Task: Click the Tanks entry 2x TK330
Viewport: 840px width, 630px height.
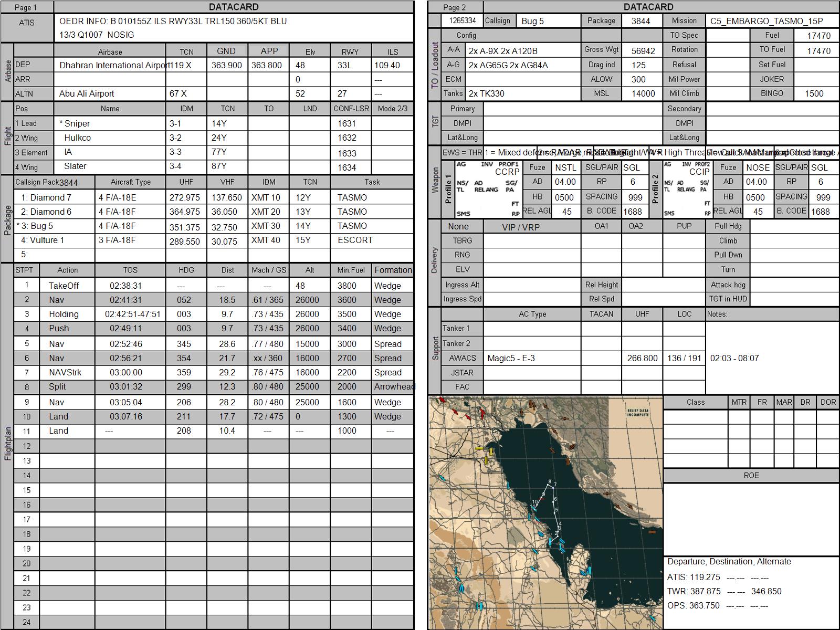Action: tap(486, 93)
